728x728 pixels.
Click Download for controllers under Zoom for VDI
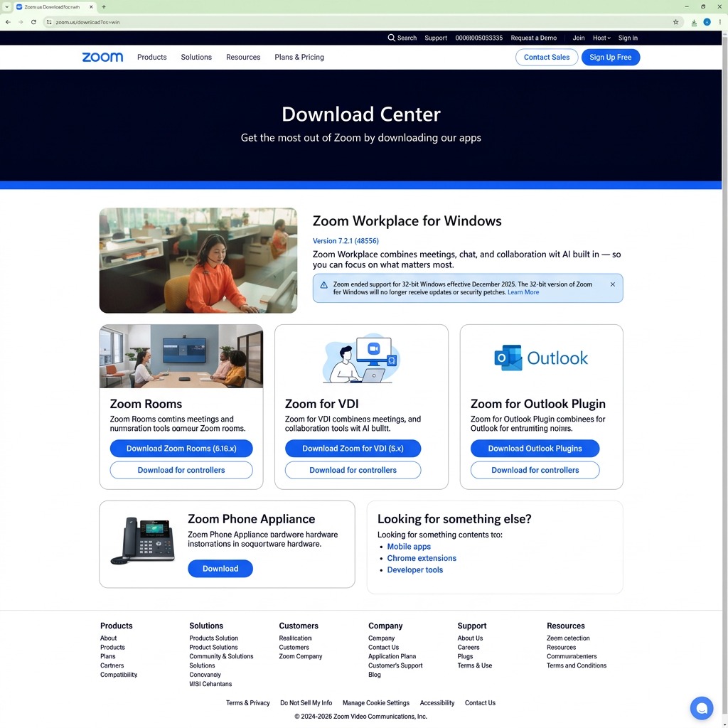pos(353,470)
